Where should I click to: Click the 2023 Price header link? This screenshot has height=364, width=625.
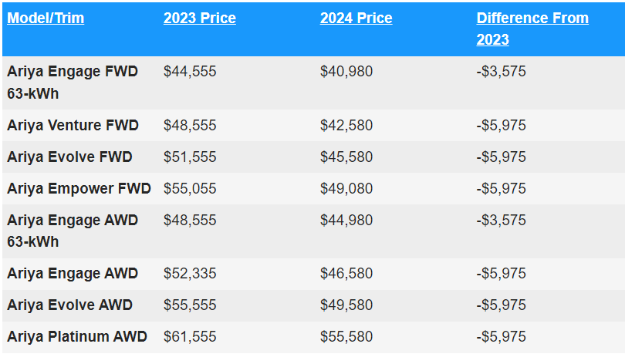(199, 19)
